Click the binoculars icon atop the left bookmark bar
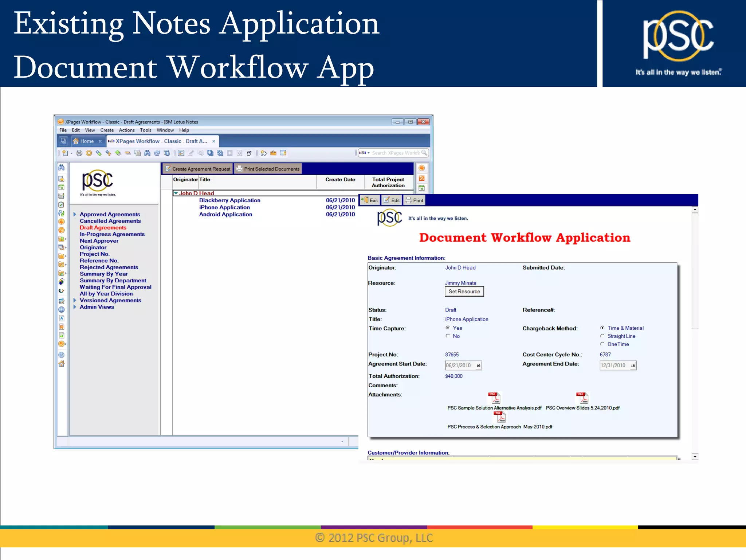 (x=62, y=167)
